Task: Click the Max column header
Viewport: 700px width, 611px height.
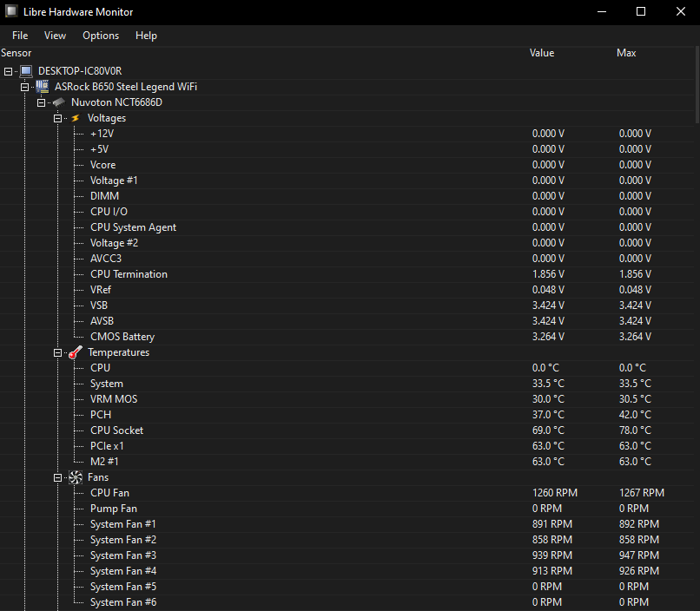Action: [x=626, y=53]
